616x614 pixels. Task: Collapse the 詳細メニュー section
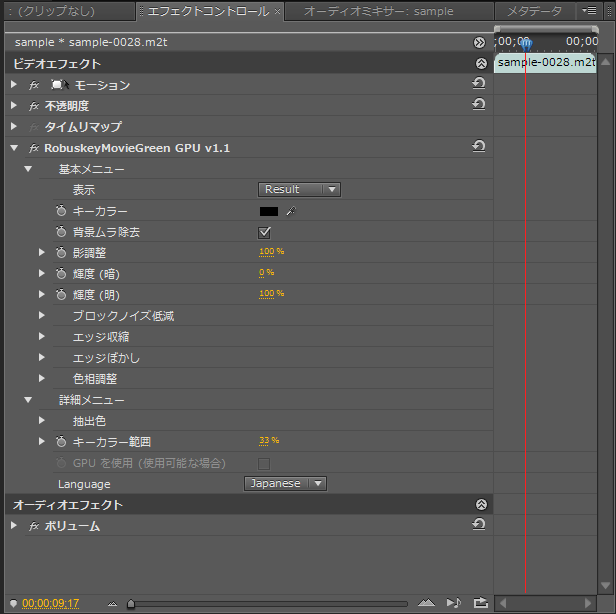28,400
